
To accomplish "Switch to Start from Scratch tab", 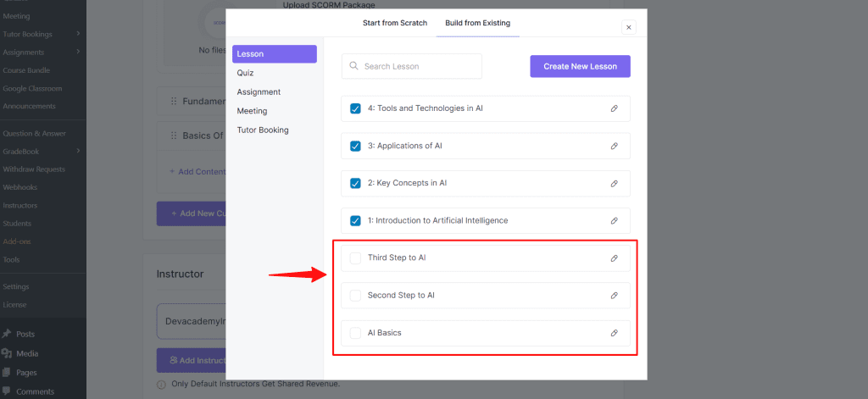I will (x=395, y=23).
